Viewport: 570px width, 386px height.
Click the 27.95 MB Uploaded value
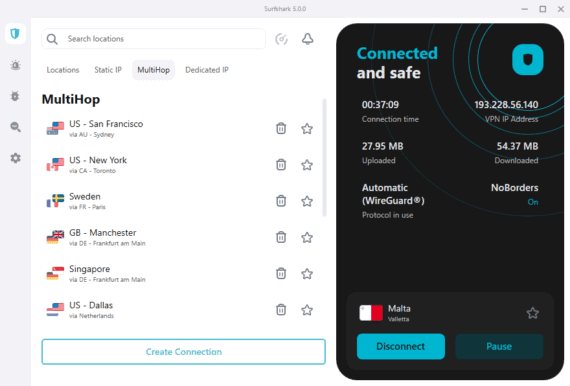382,146
